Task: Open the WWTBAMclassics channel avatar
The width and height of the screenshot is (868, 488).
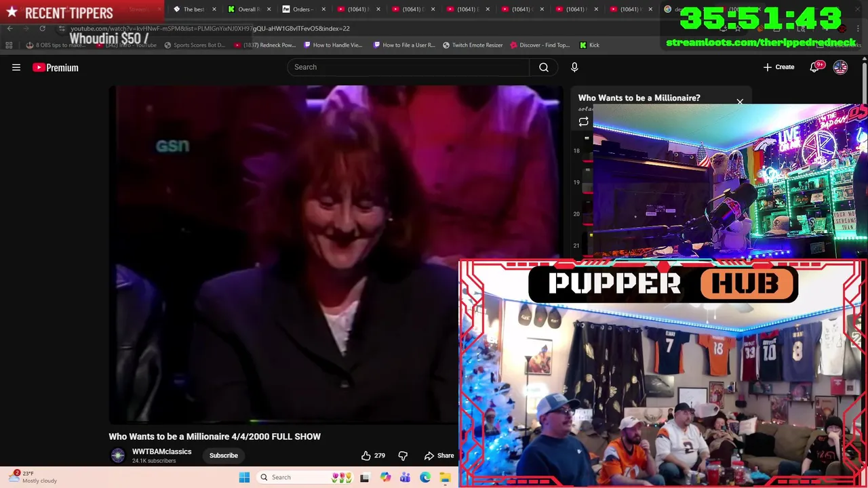Action: coord(118,455)
